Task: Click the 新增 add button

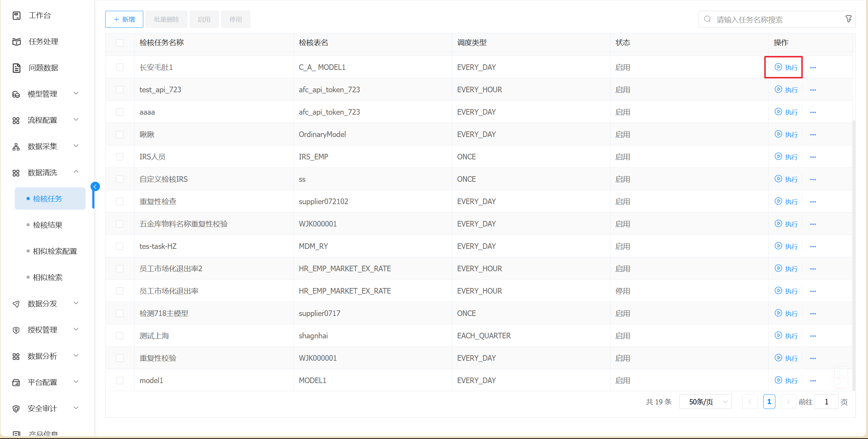Action: coord(124,19)
